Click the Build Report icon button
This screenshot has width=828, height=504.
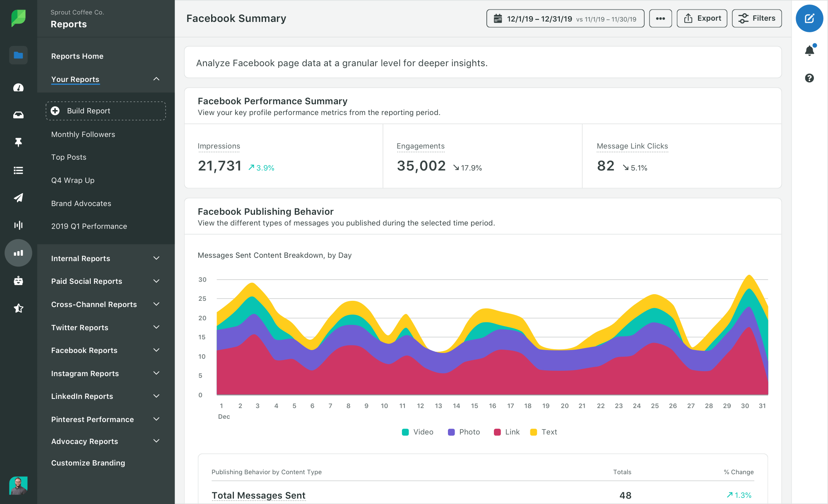[55, 110]
